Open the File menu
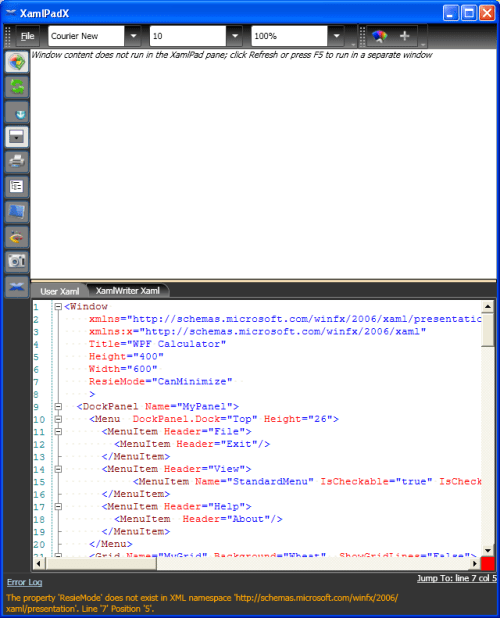This screenshot has height=618, width=500. 28,36
